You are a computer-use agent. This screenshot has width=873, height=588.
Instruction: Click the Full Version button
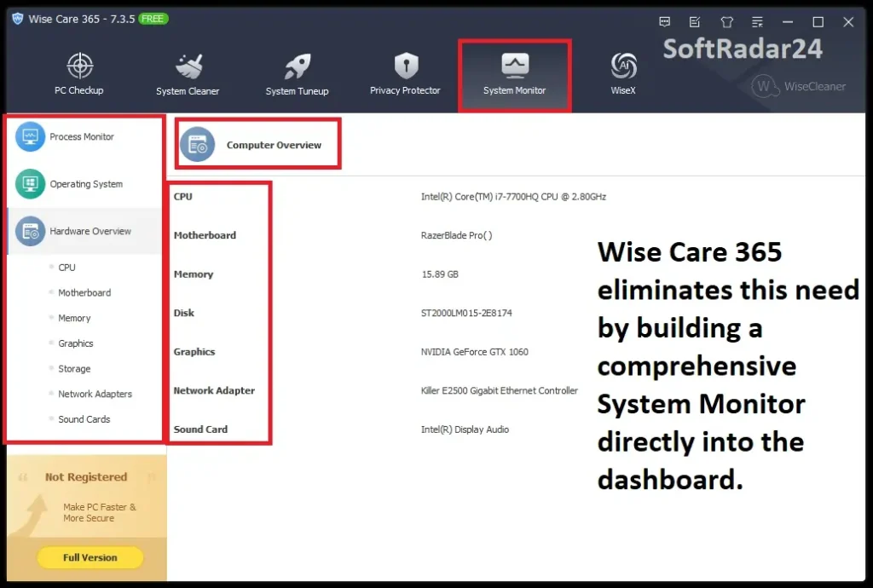coord(90,557)
